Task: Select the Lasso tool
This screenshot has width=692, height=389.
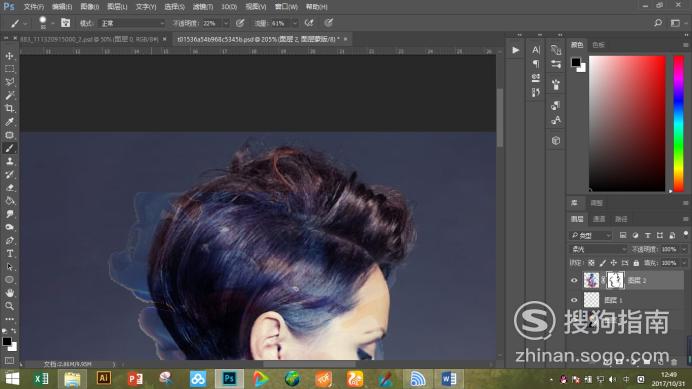Action: (9, 82)
